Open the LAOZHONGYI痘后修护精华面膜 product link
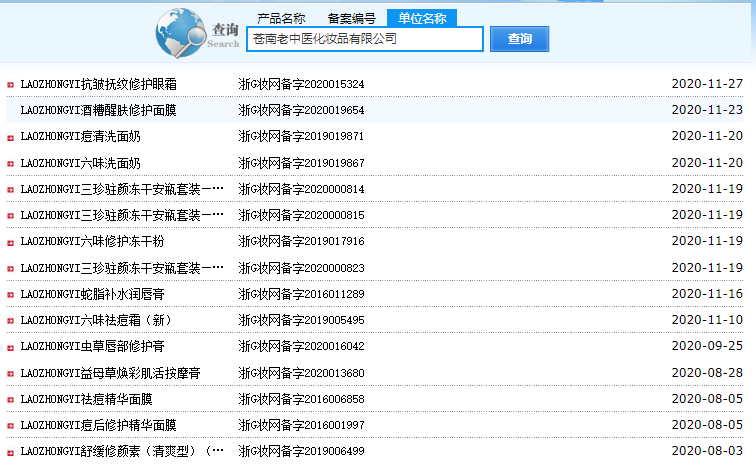 [x=98, y=425]
